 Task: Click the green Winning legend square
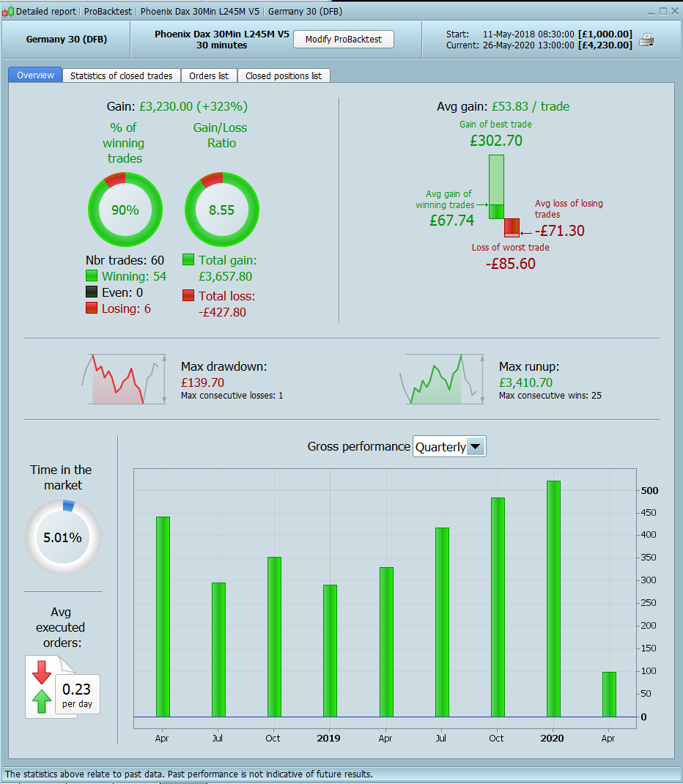[92, 276]
